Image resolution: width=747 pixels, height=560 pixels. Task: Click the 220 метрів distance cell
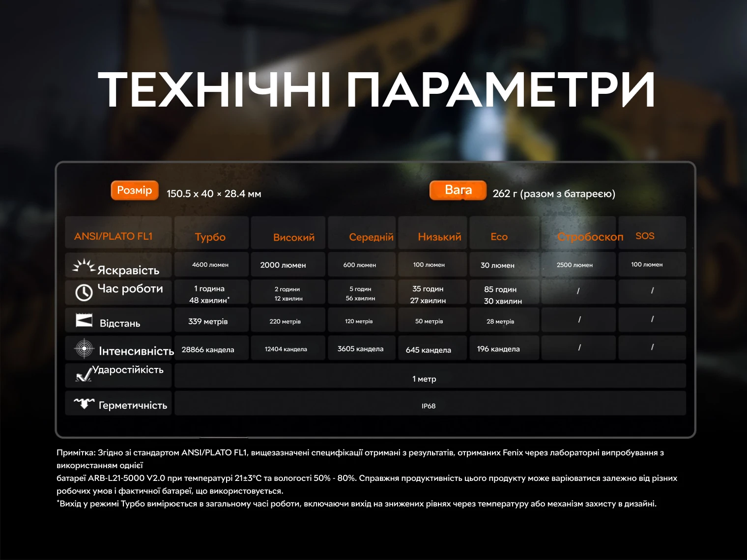click(x=288, y=320)
